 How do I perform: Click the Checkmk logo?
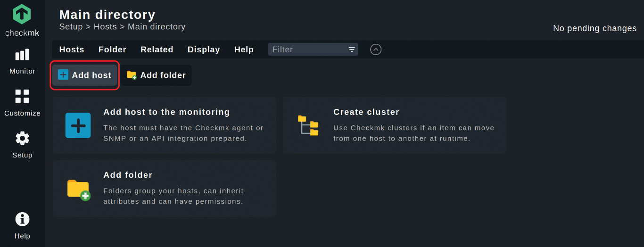(x=22, y=20)
